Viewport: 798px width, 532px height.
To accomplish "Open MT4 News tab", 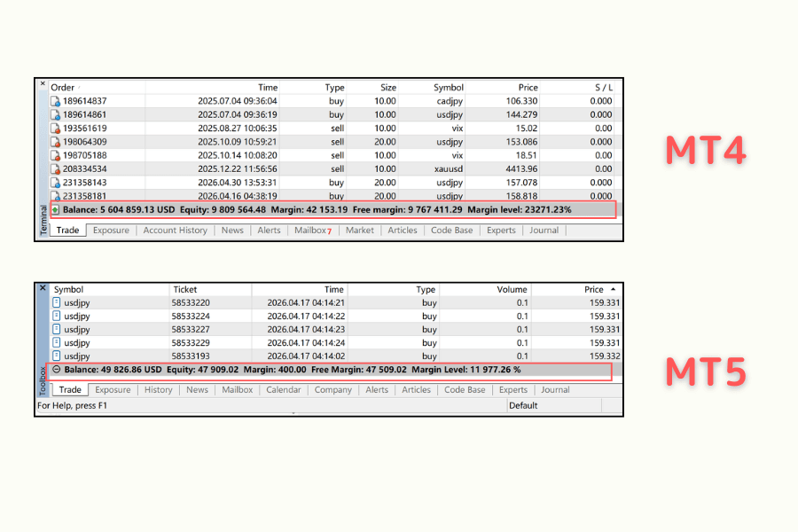I will 232,231.
